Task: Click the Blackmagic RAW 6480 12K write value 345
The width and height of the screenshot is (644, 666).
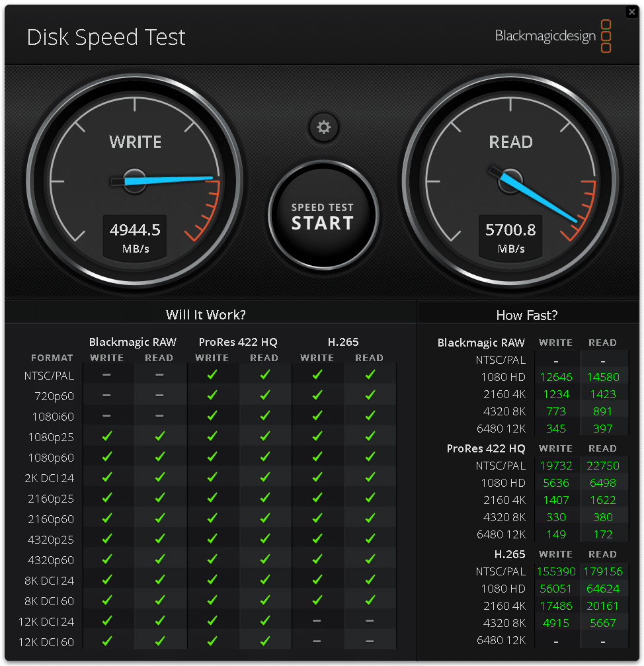Action: click(556, 429)
